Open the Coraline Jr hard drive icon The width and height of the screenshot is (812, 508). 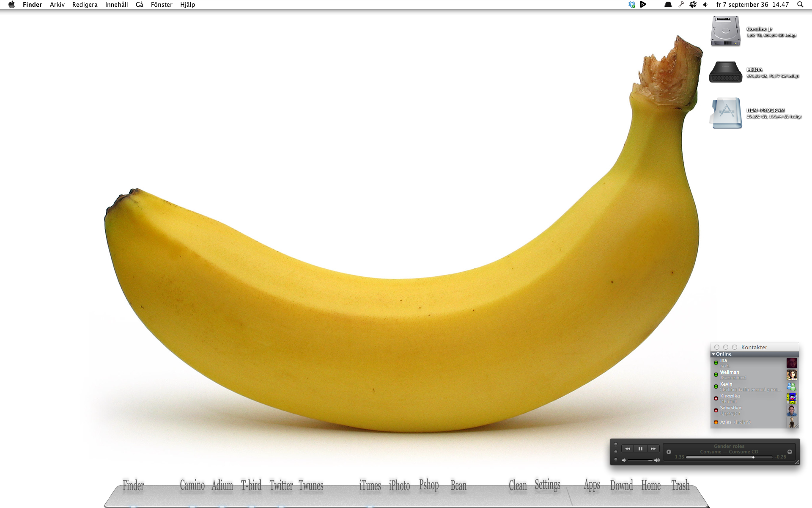click(725, 31)
